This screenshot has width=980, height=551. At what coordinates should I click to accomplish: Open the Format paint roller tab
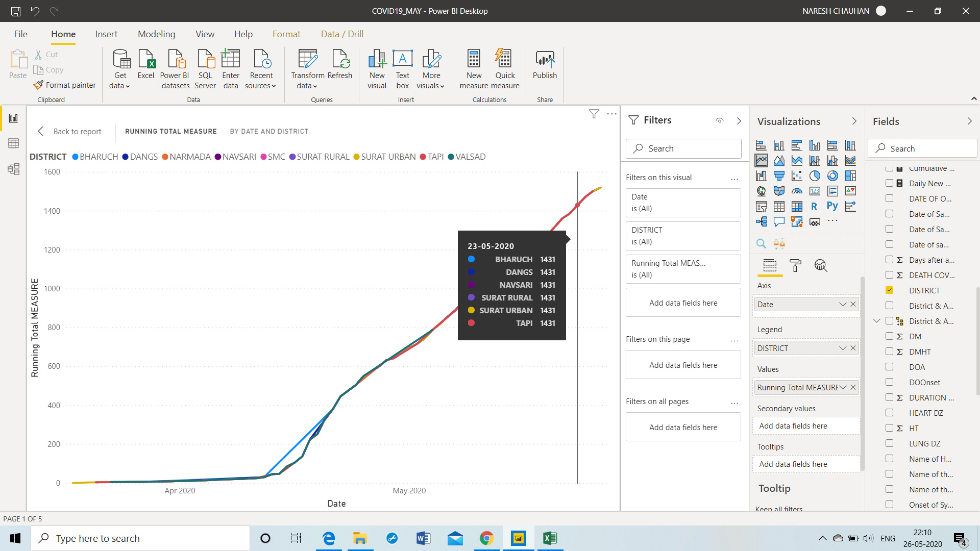click(795, 265)
